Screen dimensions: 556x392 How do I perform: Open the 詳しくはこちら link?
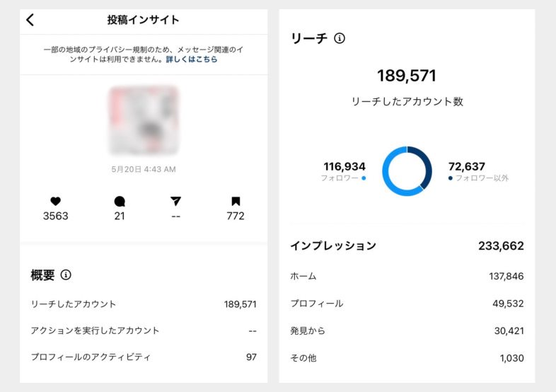[x=192, y=59]
